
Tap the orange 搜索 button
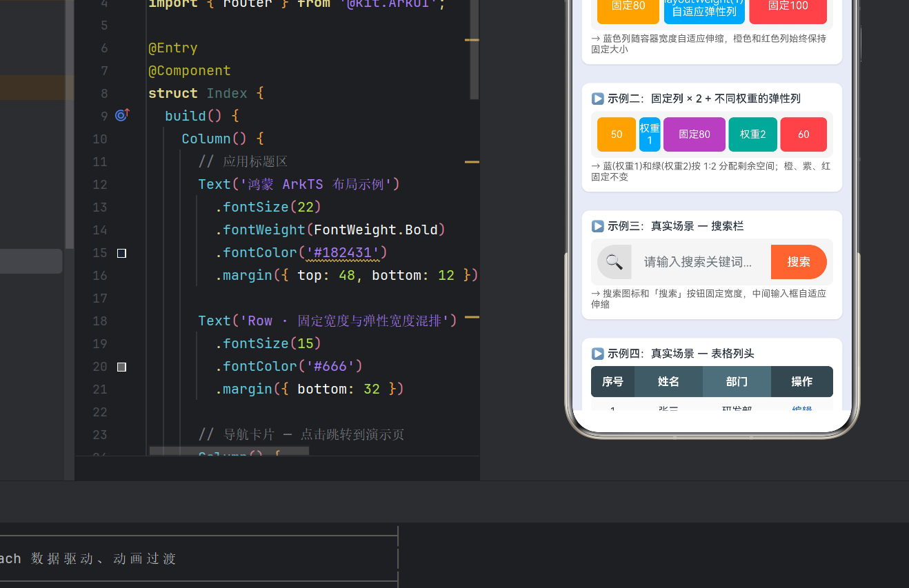coord(799,262)
